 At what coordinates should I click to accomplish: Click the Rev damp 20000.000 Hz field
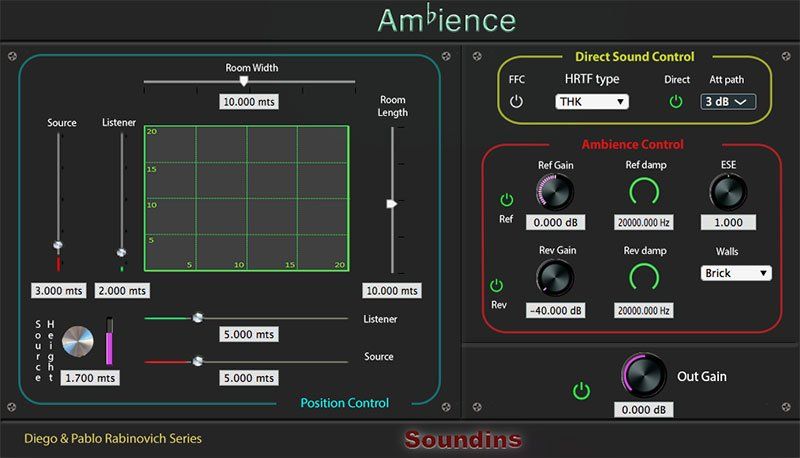[x=643, y=310]
